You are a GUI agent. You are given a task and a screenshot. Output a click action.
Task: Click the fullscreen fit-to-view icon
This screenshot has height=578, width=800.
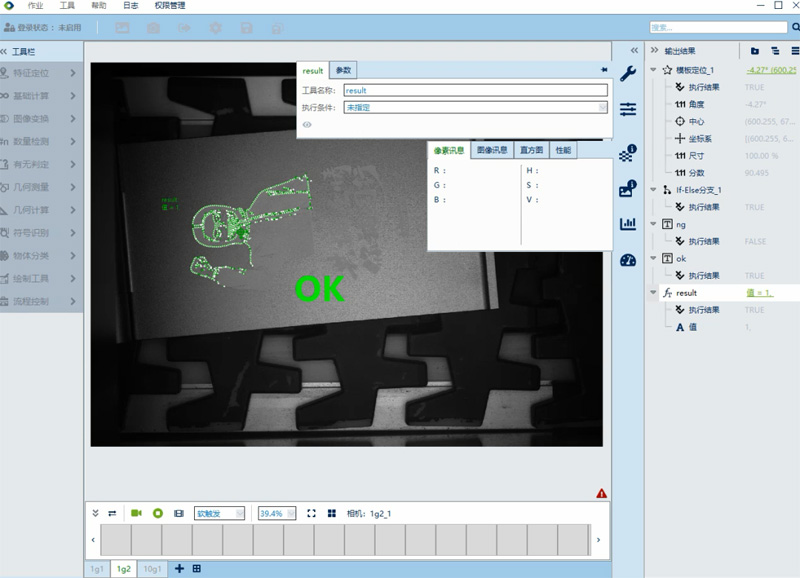point(311,513)
